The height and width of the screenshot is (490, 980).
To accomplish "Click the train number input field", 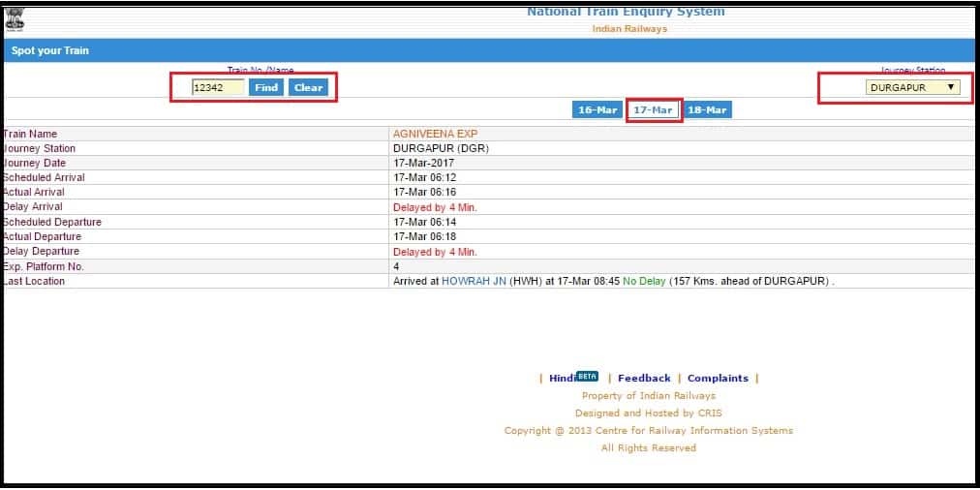I will tap(218, 87).
